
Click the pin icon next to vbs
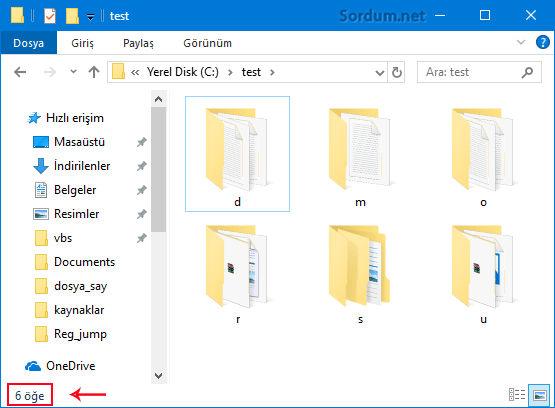[142, 239]
